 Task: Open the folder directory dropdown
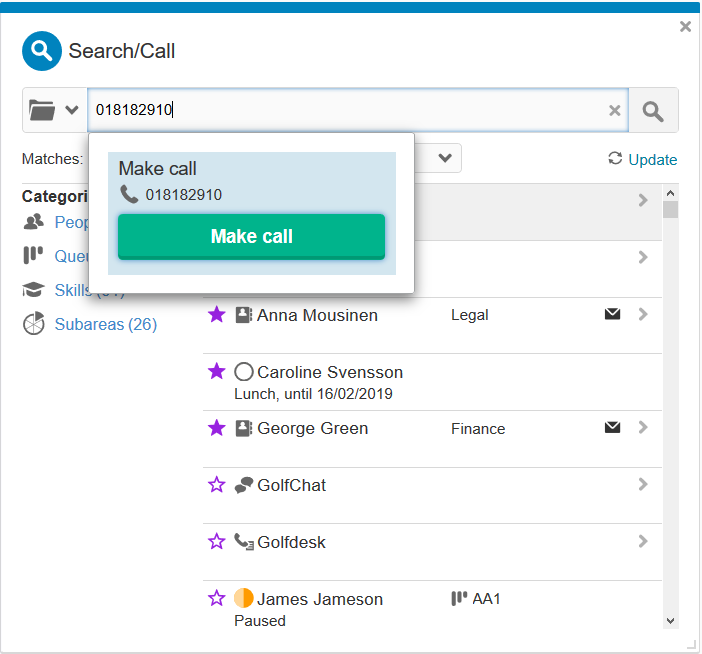[55, 111]
